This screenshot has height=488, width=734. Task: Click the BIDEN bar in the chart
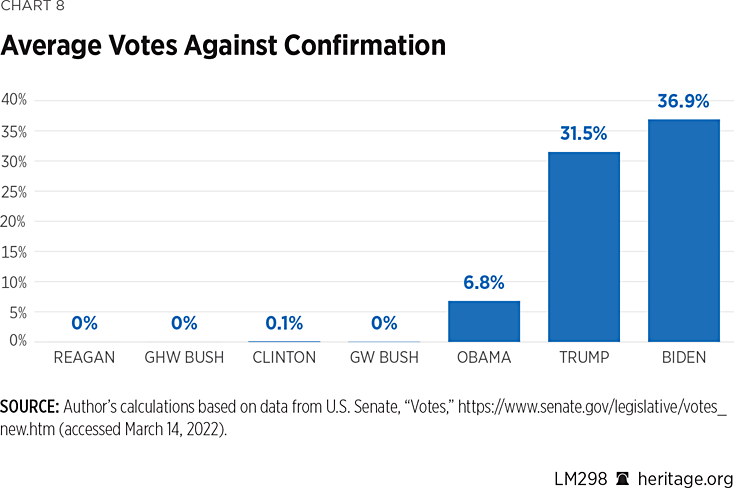(683, 231)
